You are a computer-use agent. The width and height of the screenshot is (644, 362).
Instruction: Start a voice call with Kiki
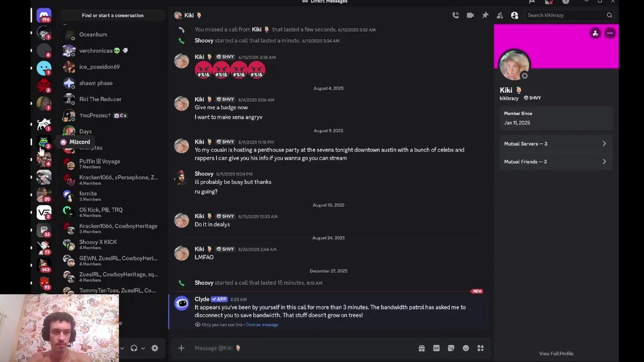455,15
